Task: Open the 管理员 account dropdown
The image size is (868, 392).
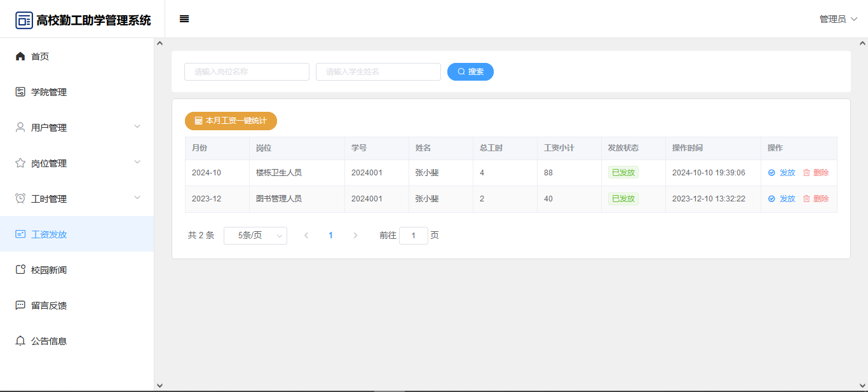Action: point(838,19)
